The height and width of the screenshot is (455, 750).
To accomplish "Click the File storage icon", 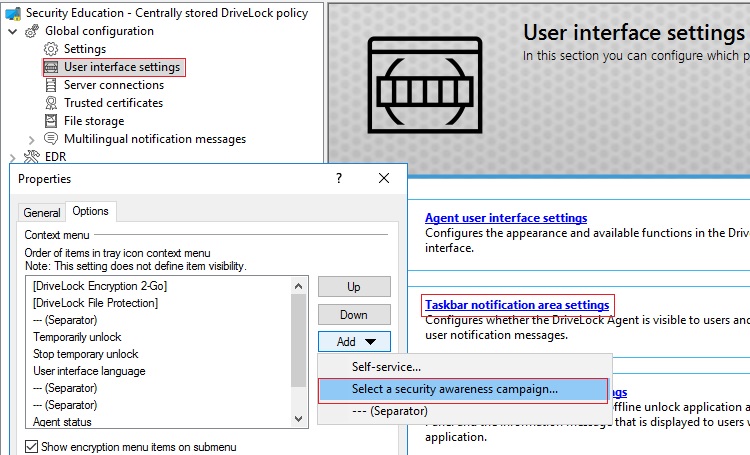I will [x=52, y=121].
